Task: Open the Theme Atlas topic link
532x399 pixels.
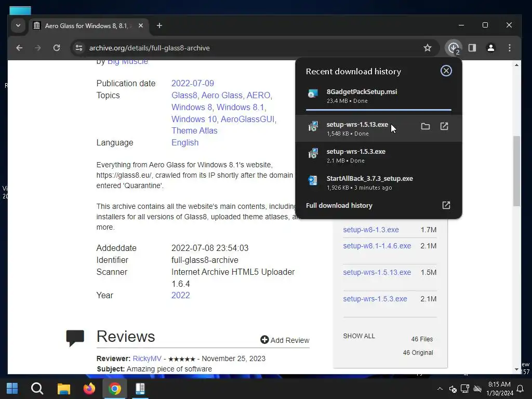Action: (194, 130)
